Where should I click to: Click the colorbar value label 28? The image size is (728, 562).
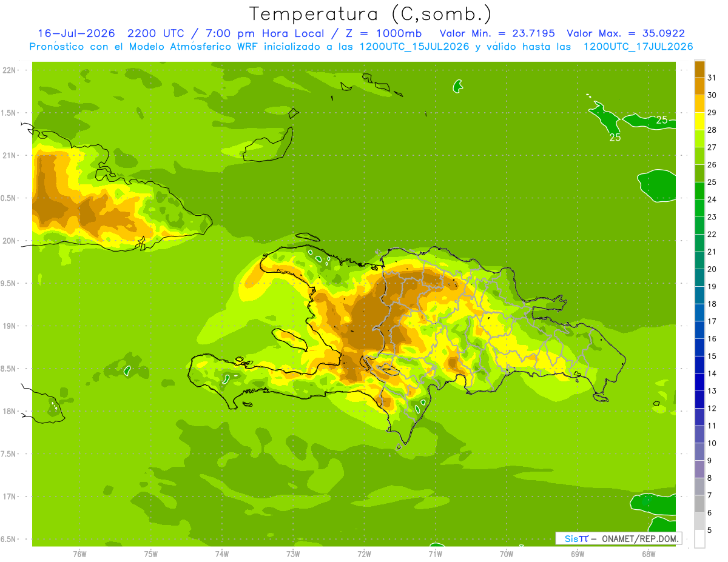(x=712, y=130)
